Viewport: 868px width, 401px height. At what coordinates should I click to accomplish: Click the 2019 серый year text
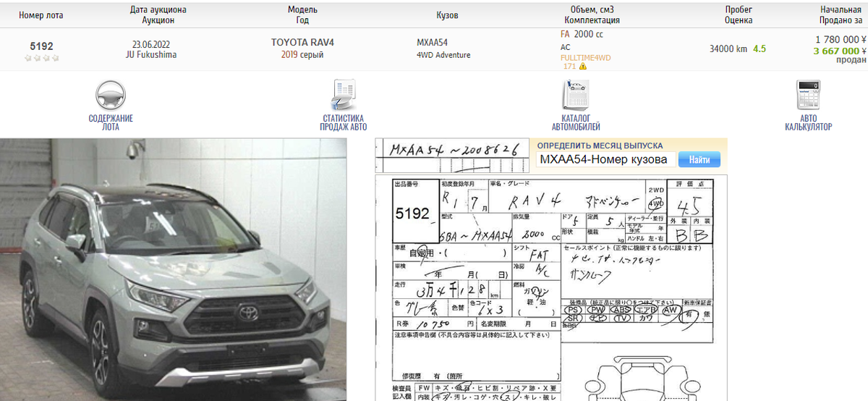coord(302,54)
